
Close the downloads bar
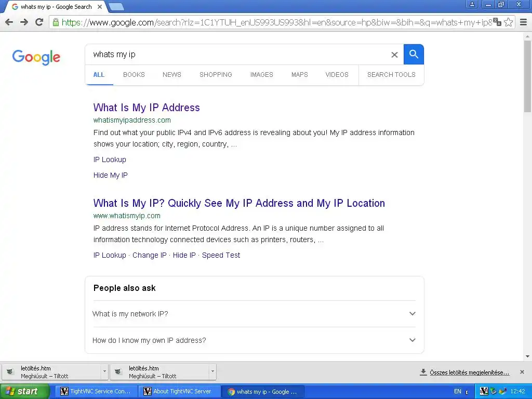coord(522,372)
